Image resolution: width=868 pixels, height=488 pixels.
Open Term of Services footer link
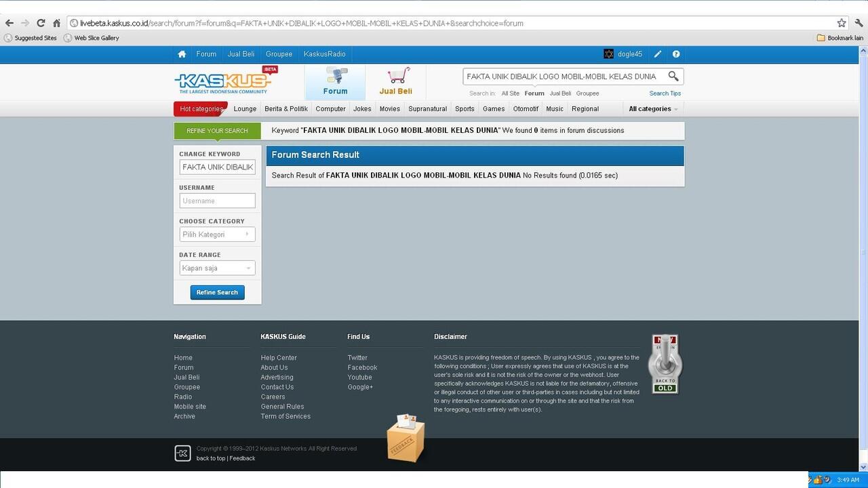click(x=285, y=416)
